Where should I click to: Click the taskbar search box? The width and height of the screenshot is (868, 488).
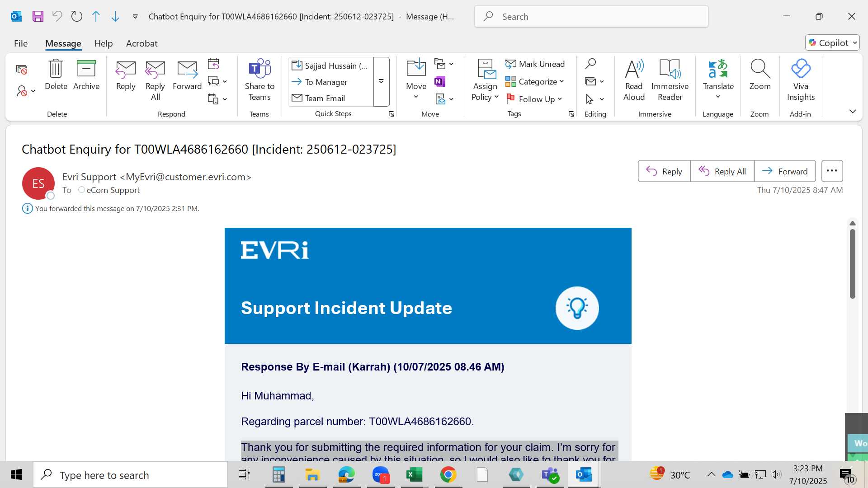tap(130, 475)
